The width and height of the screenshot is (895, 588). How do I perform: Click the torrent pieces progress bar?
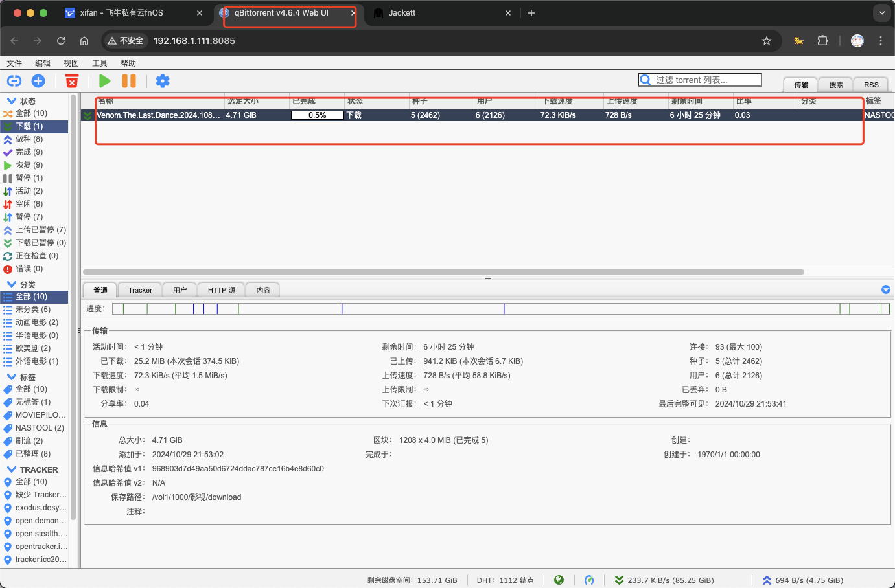501,309
